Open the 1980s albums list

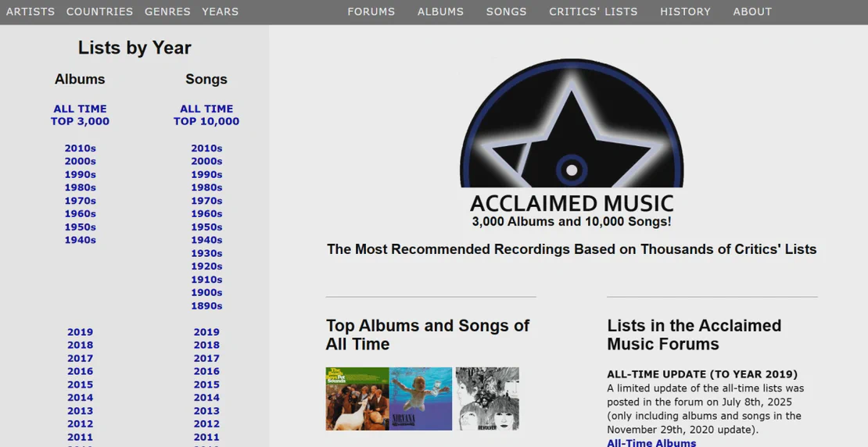pos(81,188)
